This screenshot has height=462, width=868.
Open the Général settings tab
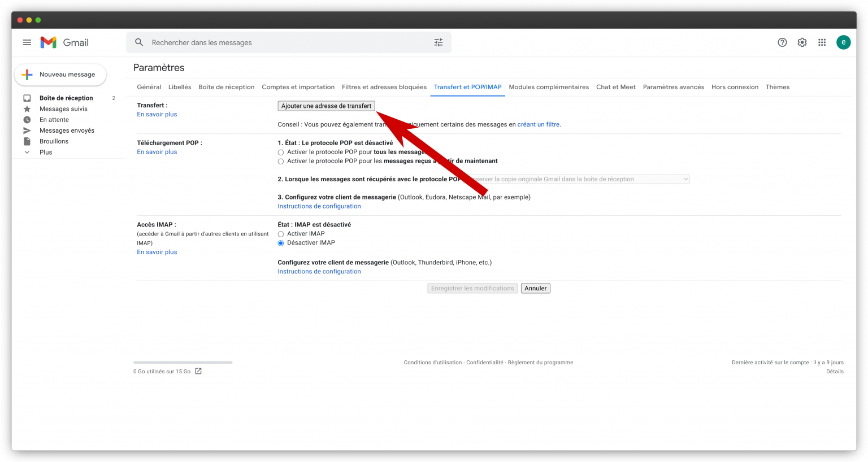coord(149,86)
